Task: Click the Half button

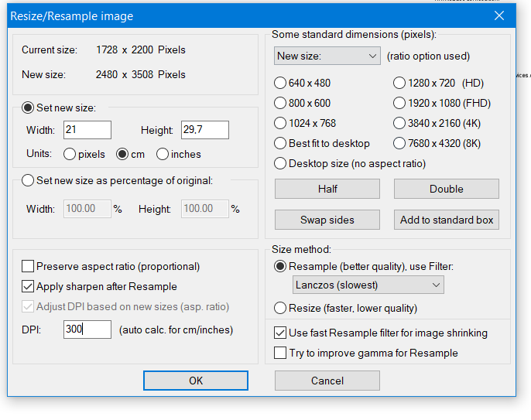Action: 327,189
